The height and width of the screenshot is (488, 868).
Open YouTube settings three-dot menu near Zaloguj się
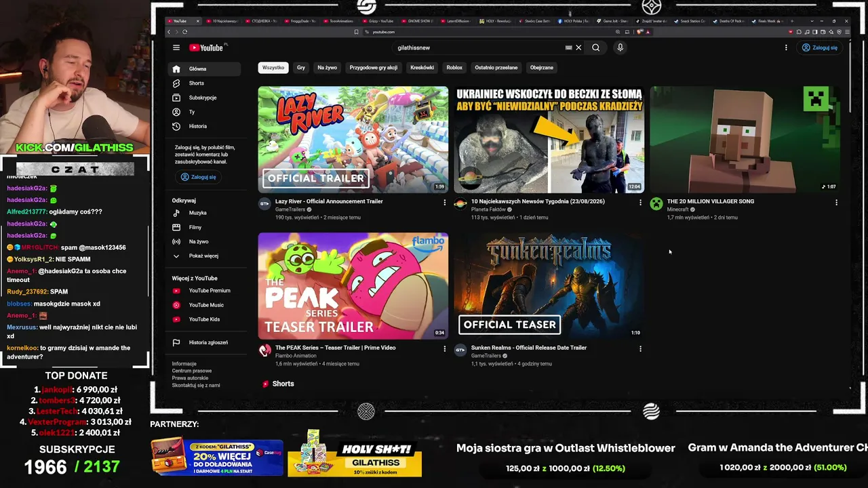click(x=786, y=47)
